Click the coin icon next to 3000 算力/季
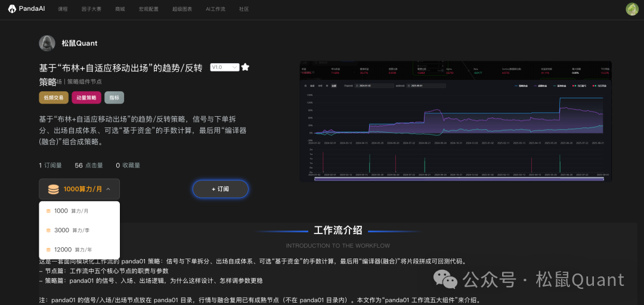Image resolution: width=644 pixels, height=305 pixels. [x=48, y=231]
